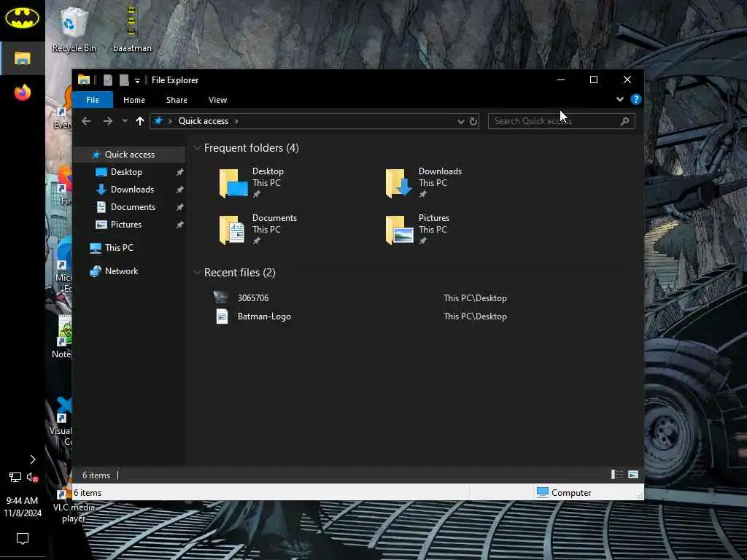The image size is (747, 560).
Task: Click the New folder quick access toolbar icon
Action: click(x=124, y=80)
